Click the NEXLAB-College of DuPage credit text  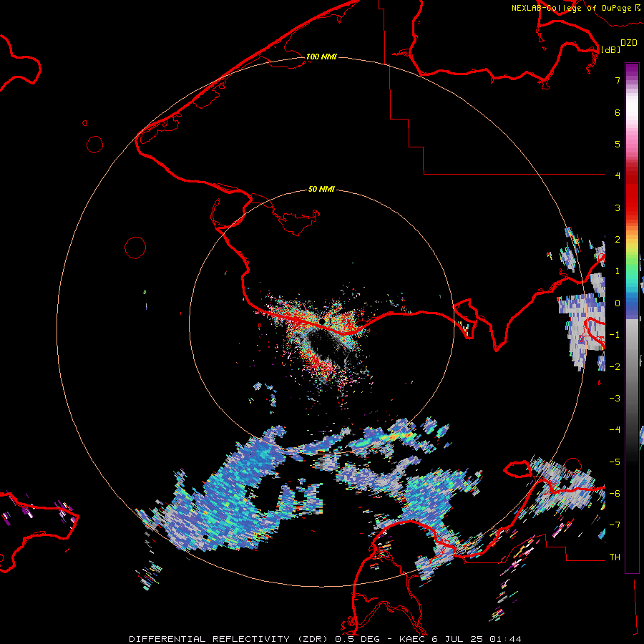[572, 8]
